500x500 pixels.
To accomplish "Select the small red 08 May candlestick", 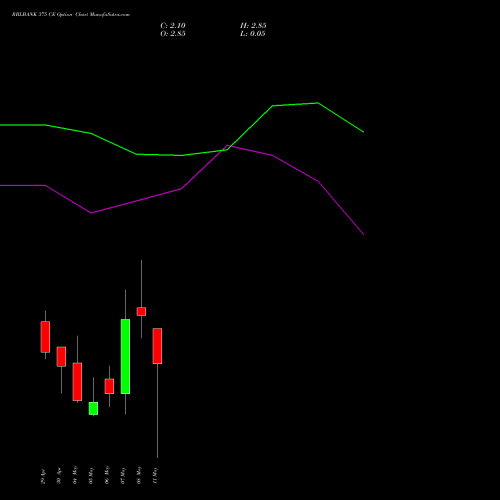I will pyautogui.click(x=141, y=311).
